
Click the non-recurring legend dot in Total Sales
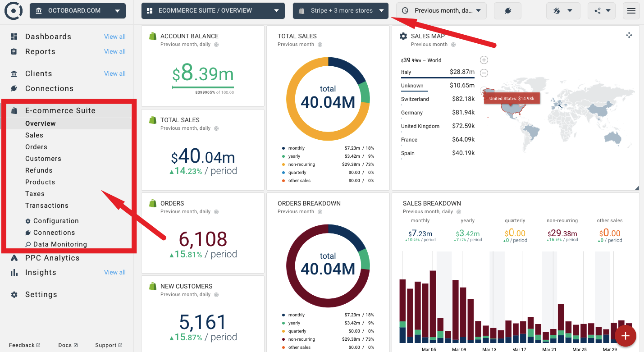tap(283, 165)
